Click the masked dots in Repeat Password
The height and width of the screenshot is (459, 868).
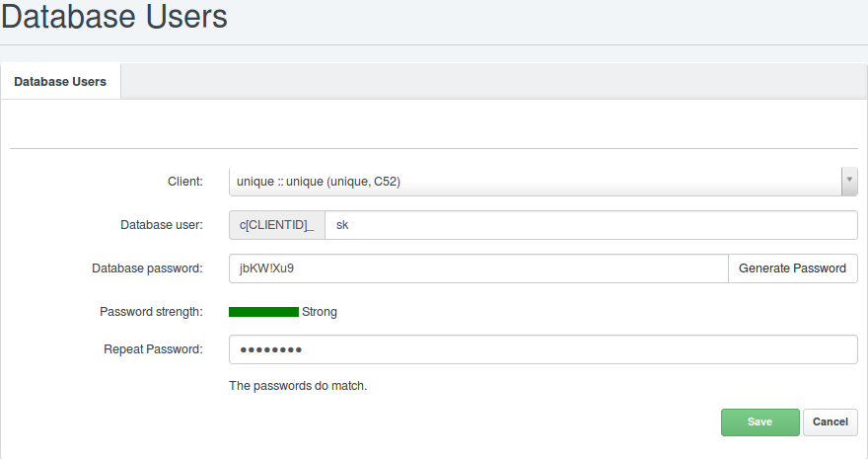click(x=270, y=349)
